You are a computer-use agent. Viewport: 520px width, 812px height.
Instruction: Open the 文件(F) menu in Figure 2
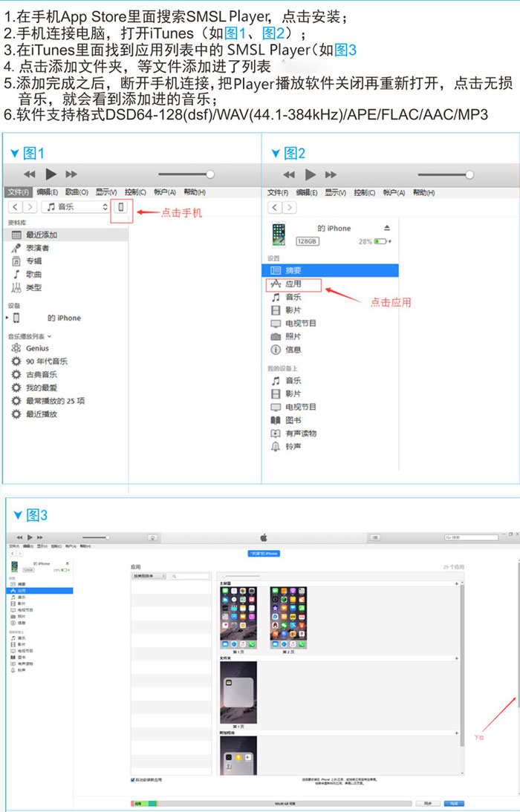278,193
